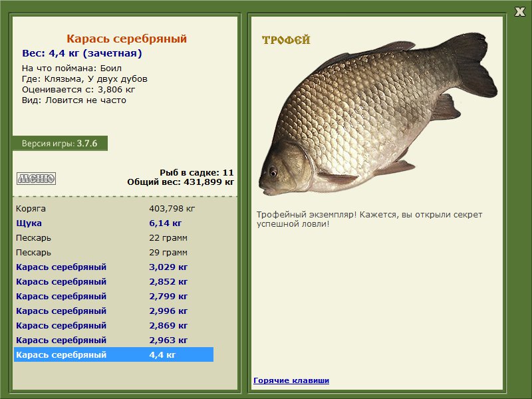Select Карась серебряный 2,869 кг

pyautogui.click(x=114, y=325)
